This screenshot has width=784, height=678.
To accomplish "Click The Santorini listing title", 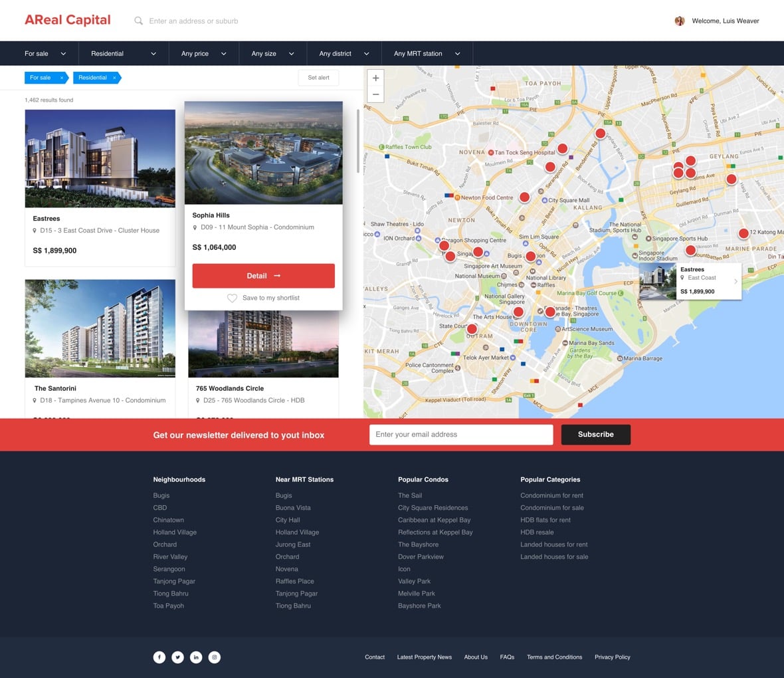I will coord(56,388).
